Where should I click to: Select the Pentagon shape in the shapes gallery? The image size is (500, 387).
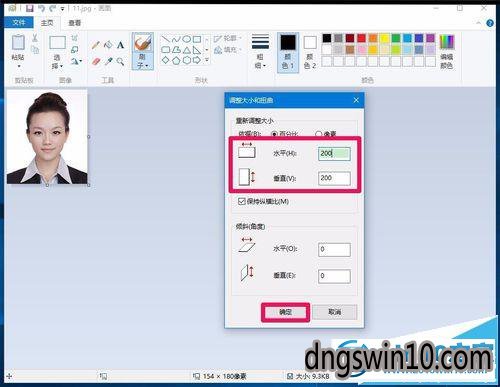coord(176,60)
